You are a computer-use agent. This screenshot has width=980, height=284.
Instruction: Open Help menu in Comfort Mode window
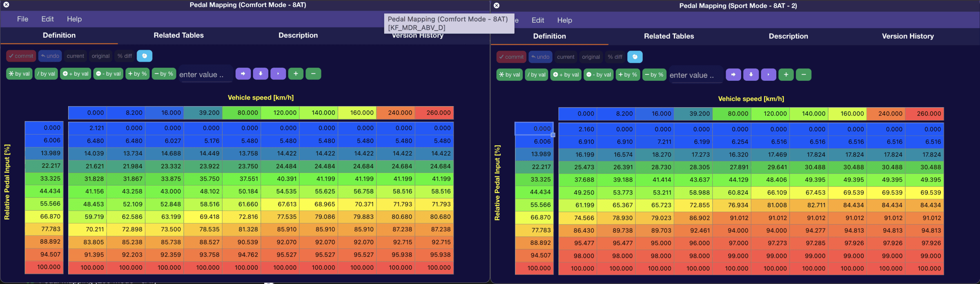[74, 19]
